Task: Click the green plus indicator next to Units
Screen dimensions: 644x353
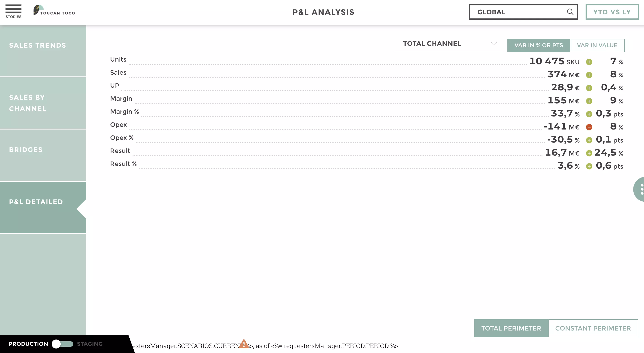Action: (589, 62)
